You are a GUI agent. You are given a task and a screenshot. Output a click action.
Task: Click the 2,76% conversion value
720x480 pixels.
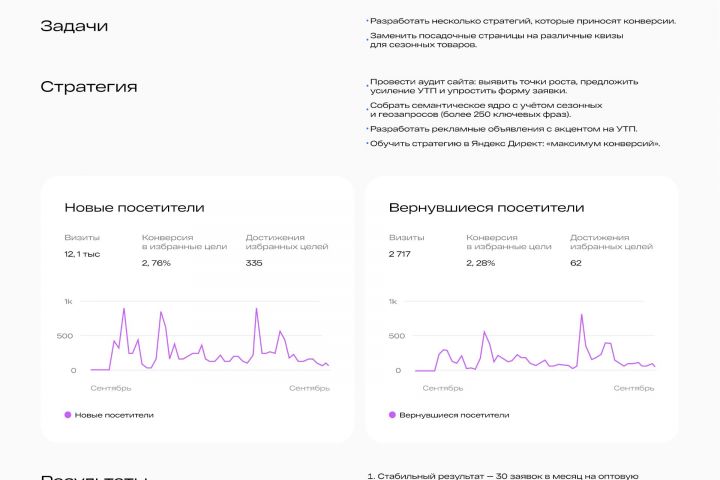click(156, 263)
